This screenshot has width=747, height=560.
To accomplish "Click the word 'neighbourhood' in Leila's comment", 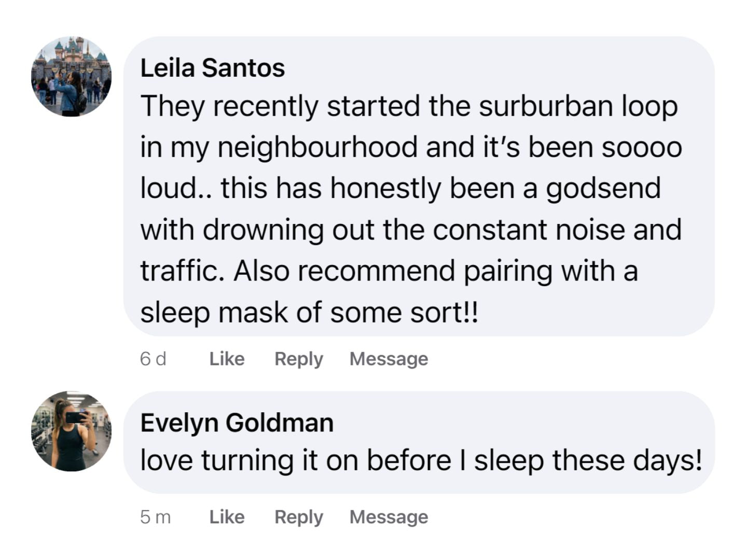I will tap(317, 147).
